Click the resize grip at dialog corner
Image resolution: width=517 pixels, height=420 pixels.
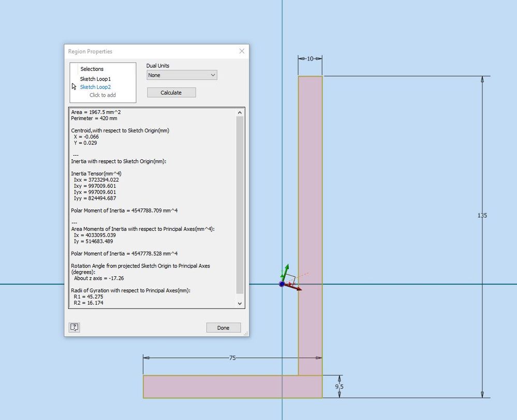coord(245,334)
